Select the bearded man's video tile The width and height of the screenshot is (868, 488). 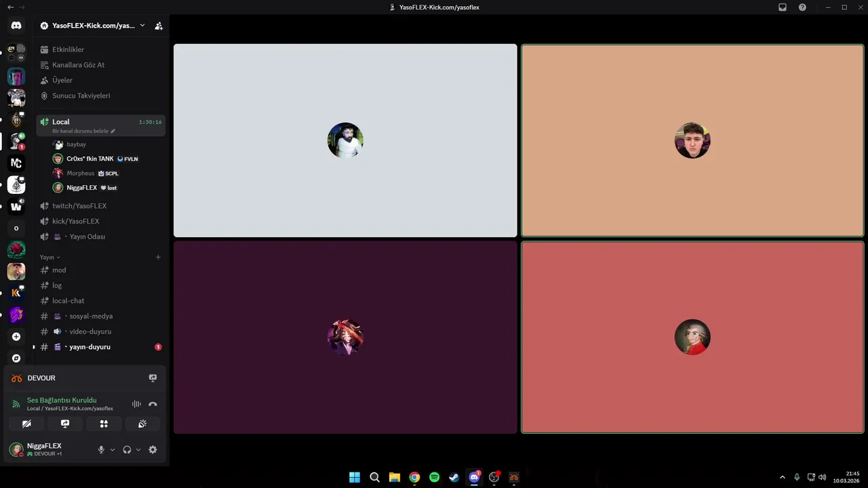click(x=345, y=140)
